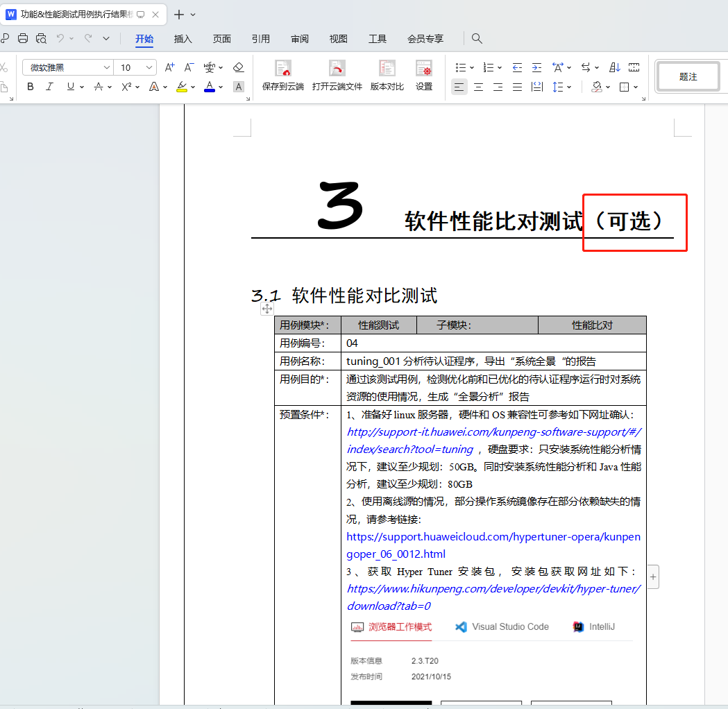The width and height of the screenshot is (728, 709).
Task: Open the 插入 tab
Action: (183, 39)
